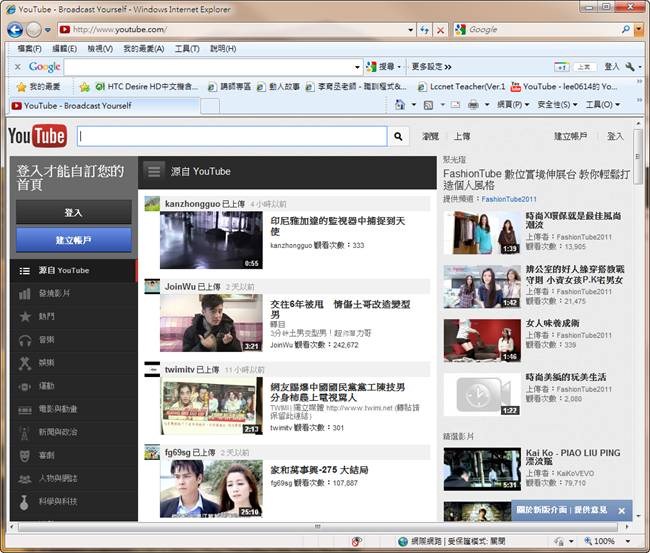650x553 pixels.
Task: Select the news and politics category icon
Action: (x=24, y=433)
